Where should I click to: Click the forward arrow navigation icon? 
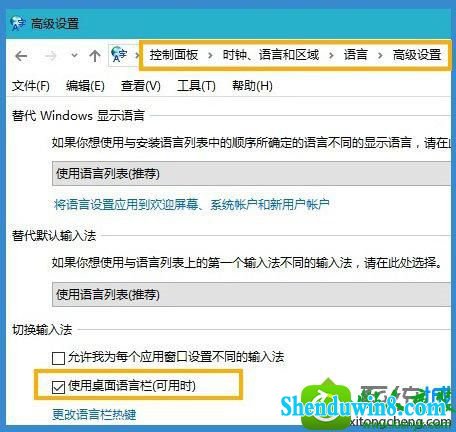(x=51, y=56)
